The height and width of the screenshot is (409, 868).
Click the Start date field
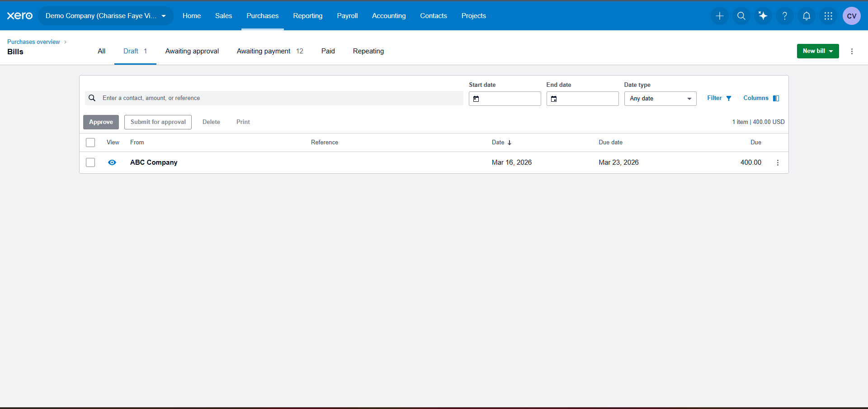pos(505,99)
